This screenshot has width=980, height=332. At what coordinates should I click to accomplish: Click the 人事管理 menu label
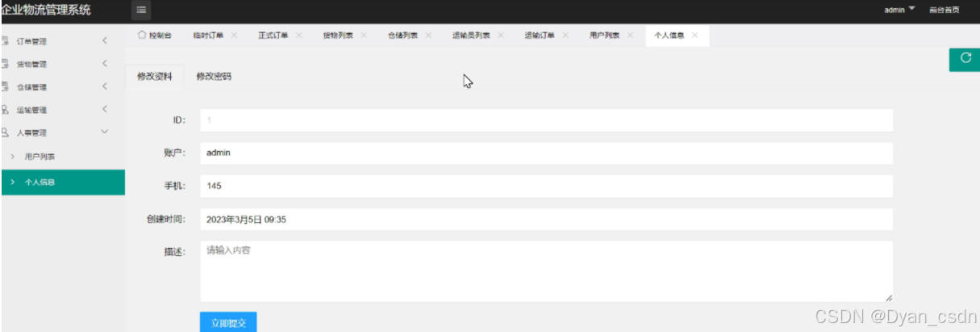(x=31, y=132)
